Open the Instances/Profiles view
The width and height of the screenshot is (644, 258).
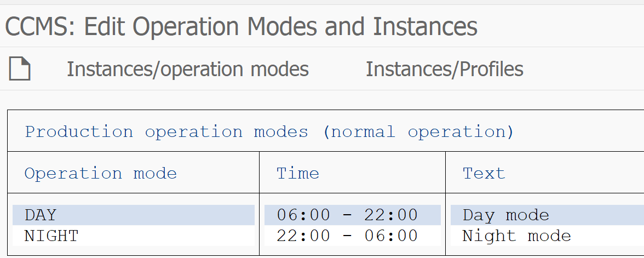(445, 69)
